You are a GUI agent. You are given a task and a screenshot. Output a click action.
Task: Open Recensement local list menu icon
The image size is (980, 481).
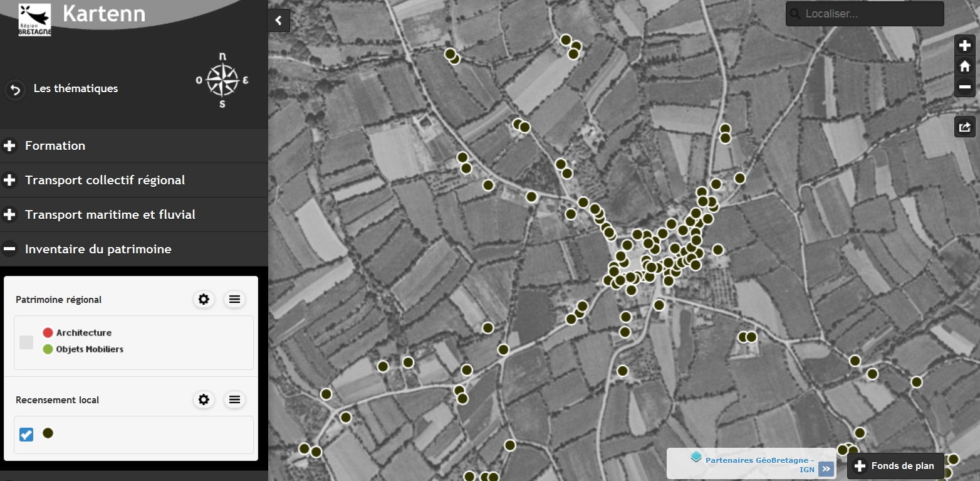(x=234, y=399)
